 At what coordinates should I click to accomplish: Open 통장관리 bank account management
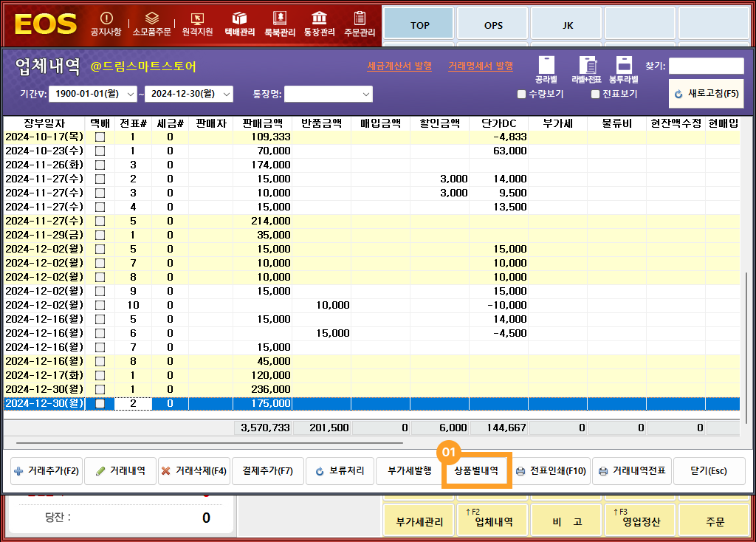(x=319, y=24)
